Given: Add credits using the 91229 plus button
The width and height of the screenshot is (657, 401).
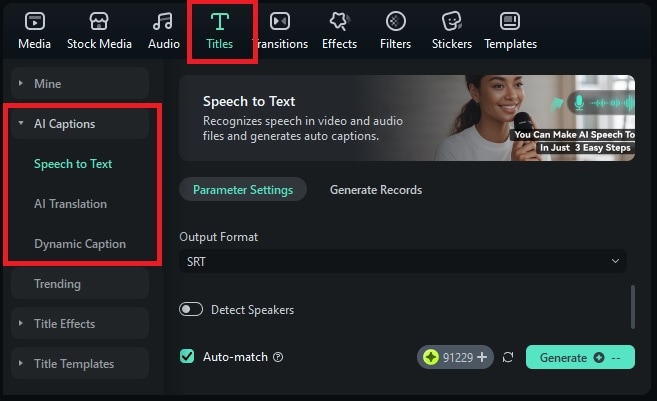Looking at the screenshot, I should pyautogui.click(x=482, y=357).
